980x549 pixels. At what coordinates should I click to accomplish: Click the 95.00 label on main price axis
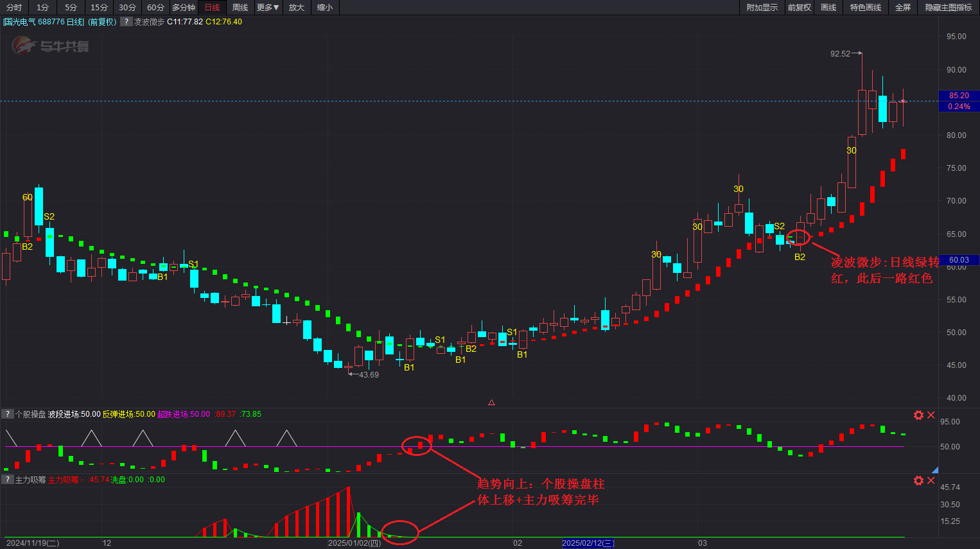(956, 37)
